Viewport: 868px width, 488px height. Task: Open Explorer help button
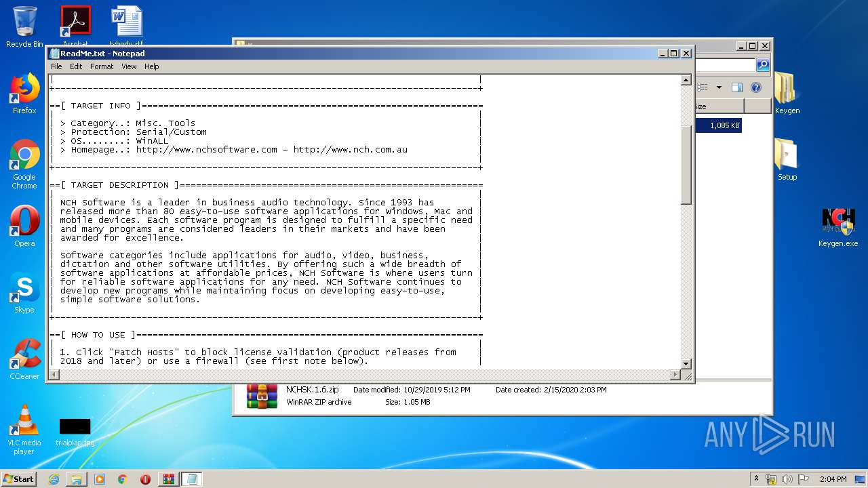(756, 87)
